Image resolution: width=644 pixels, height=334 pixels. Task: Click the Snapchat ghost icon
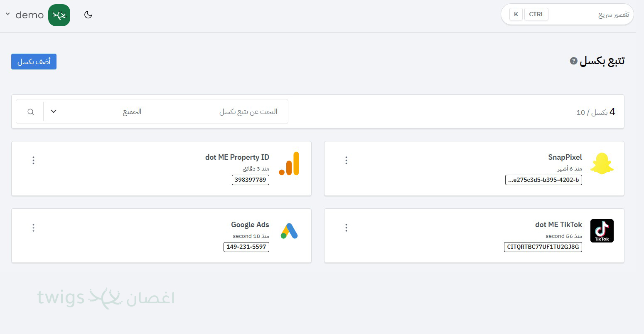click(x=602, y=163)
